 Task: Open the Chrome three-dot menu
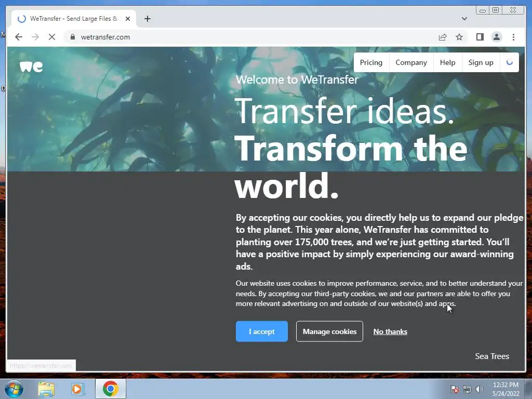(x=513, y=37)
